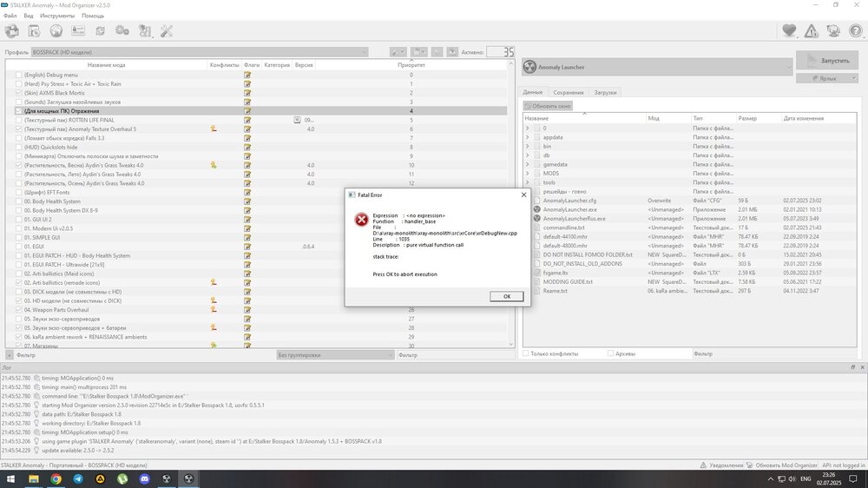Image resolution: width=868 pixels, height=488 pixels.
Task: Open the Без группировки grouping dropdown
Action: 335,355
